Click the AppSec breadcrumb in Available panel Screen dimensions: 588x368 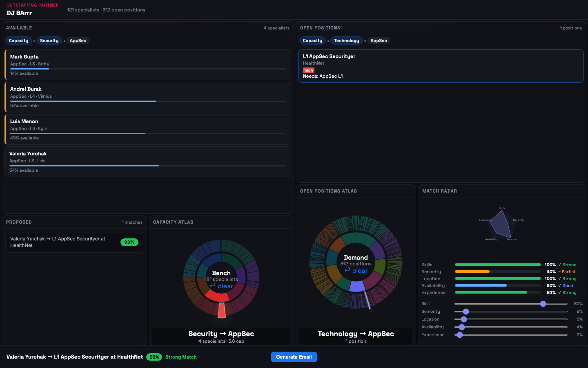[x=78, y=40]
